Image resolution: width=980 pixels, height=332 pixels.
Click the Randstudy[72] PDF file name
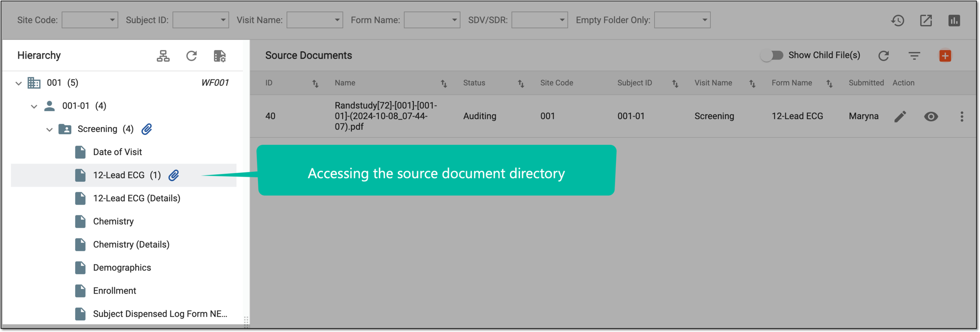pos(386,116)
